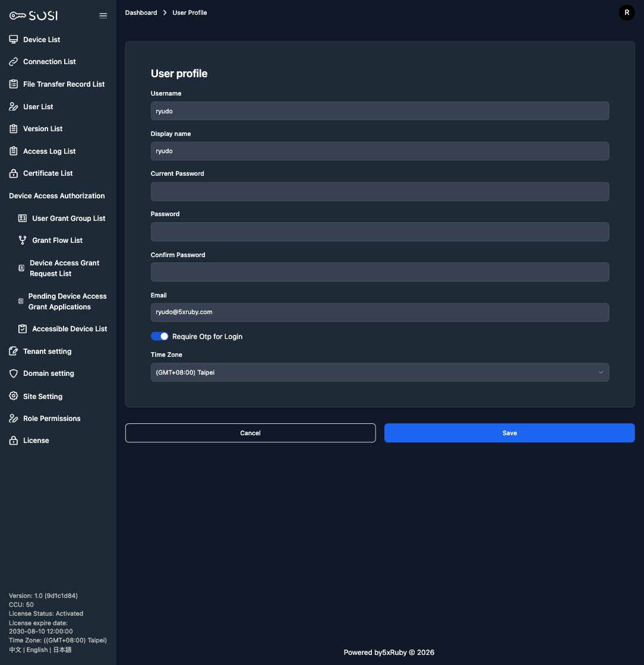Navigate to User List
This screenshot has height=665, width=644.
point(38,106)
